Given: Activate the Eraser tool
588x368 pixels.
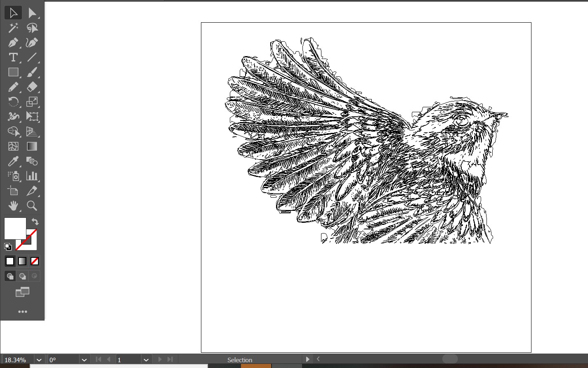Looking at the screenshot, I should 32,87.
